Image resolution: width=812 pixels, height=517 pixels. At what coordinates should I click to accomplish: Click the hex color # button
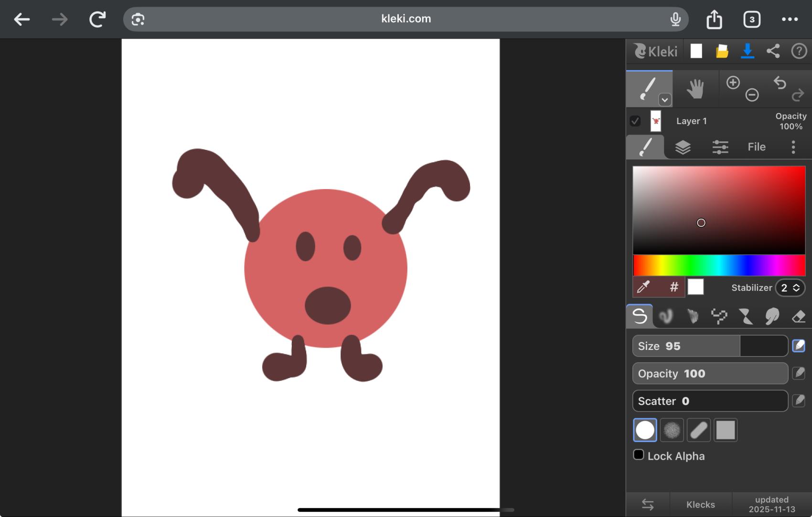[x=673, y=287]
